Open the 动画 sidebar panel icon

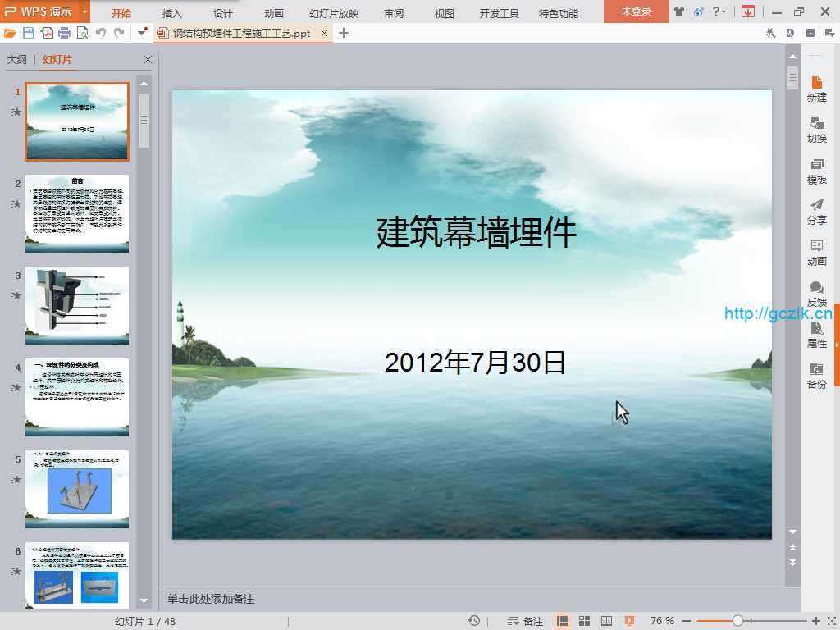coord(816,253)
